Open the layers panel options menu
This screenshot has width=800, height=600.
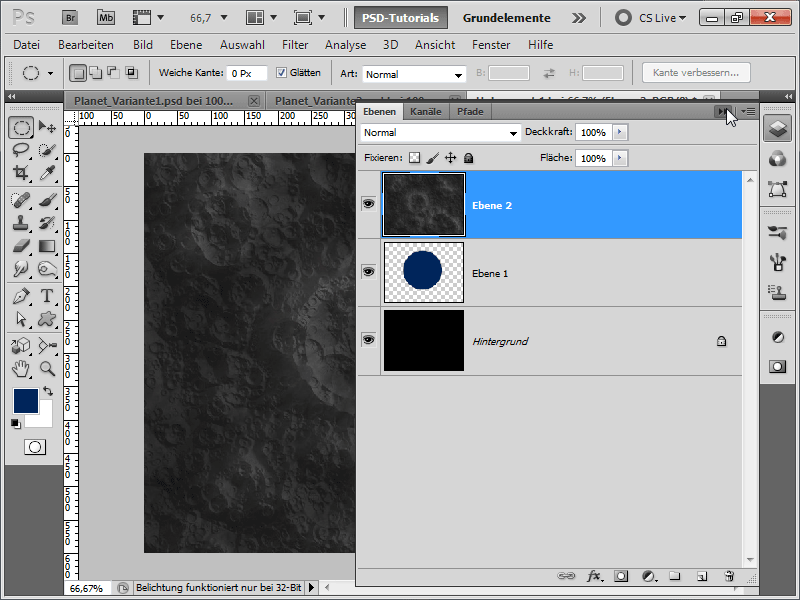[x=748, y=111]
